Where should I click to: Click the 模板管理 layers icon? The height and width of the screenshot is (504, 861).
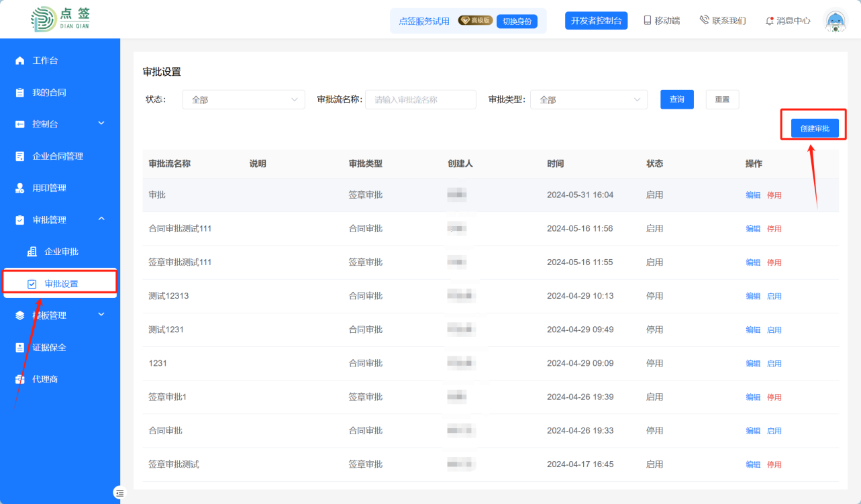(19, 315)
